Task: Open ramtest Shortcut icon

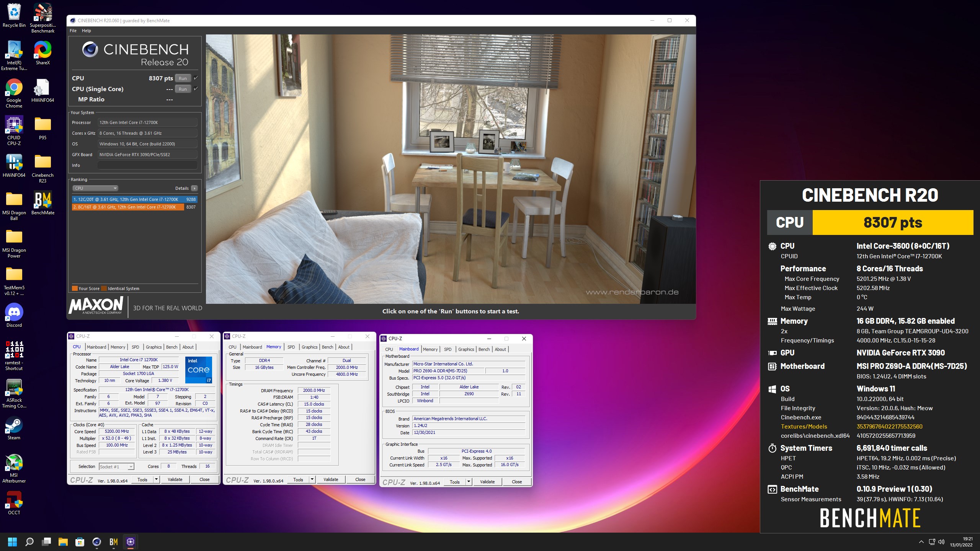Action: (x=14, y=356)
